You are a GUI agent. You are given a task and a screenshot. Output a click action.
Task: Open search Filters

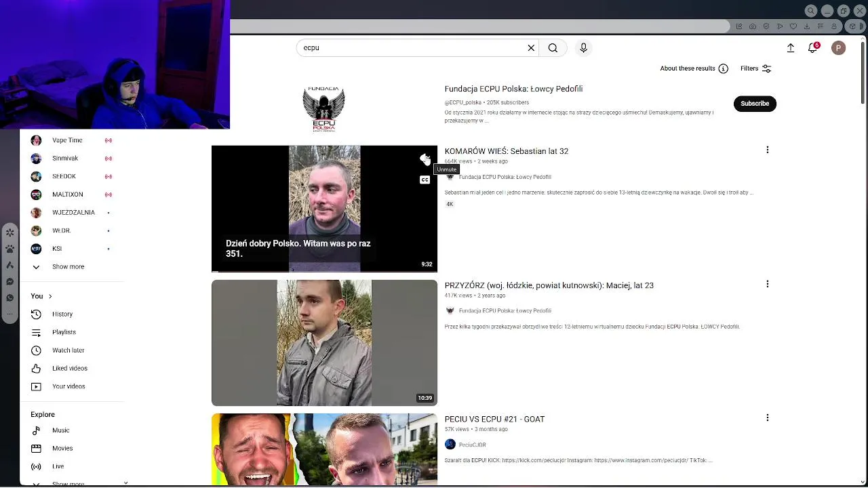pos(755,68)
